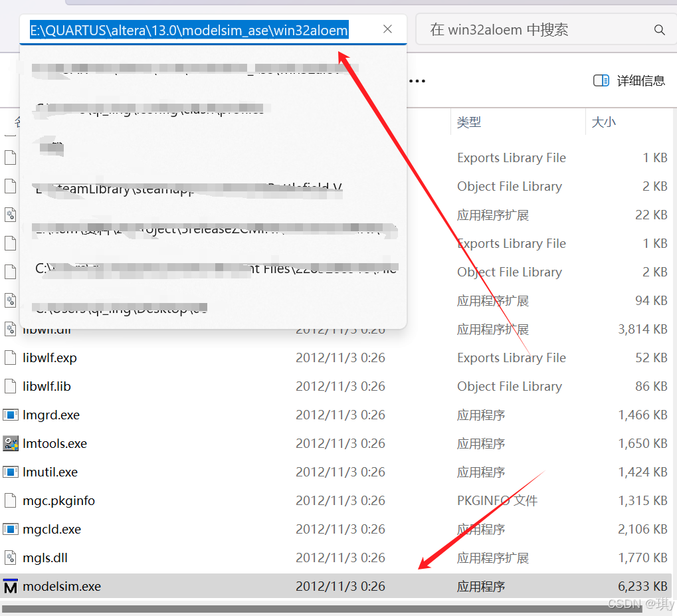
Task: Sort by the 类型 column header
Action: tap(468, 122)
